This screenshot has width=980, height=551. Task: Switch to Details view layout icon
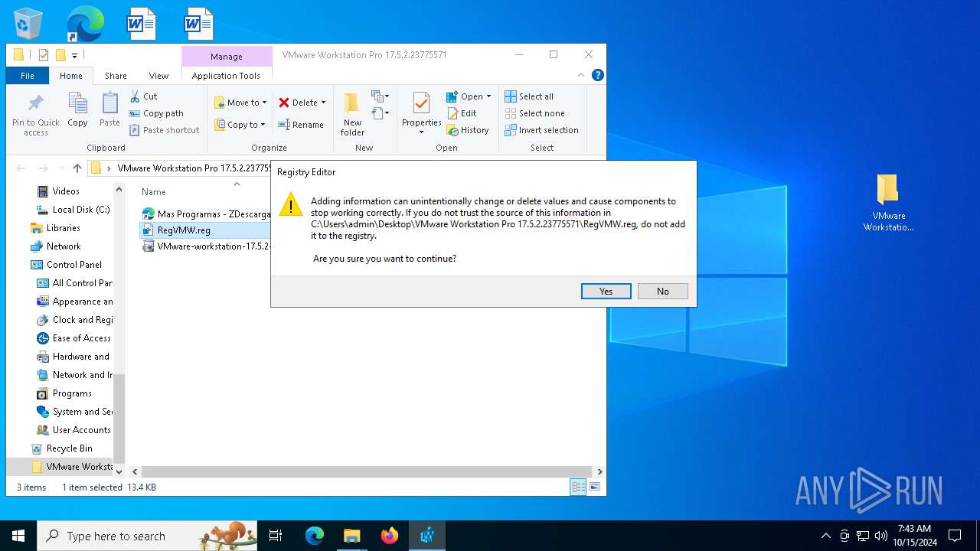tap(578, 487)
